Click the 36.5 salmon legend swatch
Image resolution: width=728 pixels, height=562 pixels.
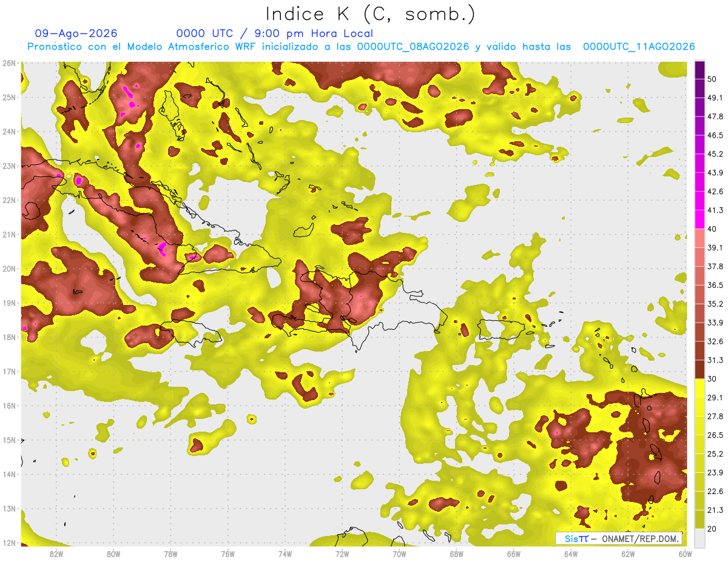click(x=699, y=276)
